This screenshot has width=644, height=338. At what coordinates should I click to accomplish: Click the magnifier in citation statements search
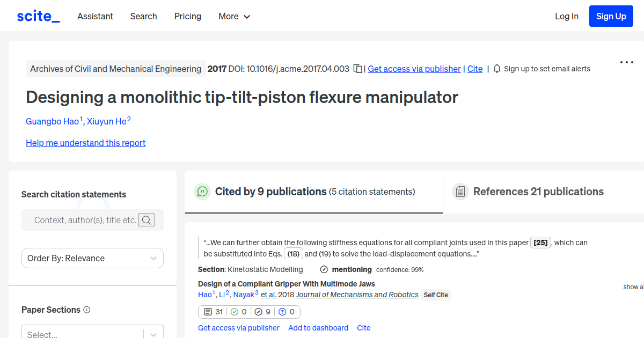[146, 220]
